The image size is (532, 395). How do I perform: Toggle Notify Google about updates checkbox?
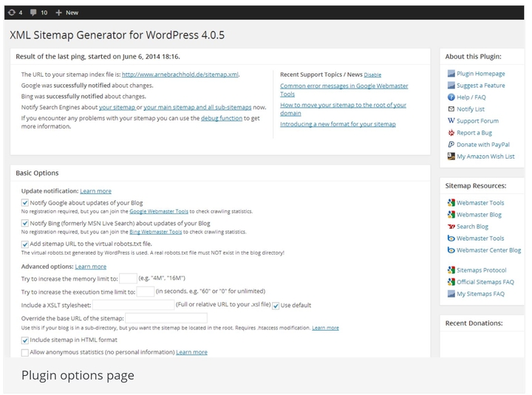pyautogui.click(x=25, y=203)
